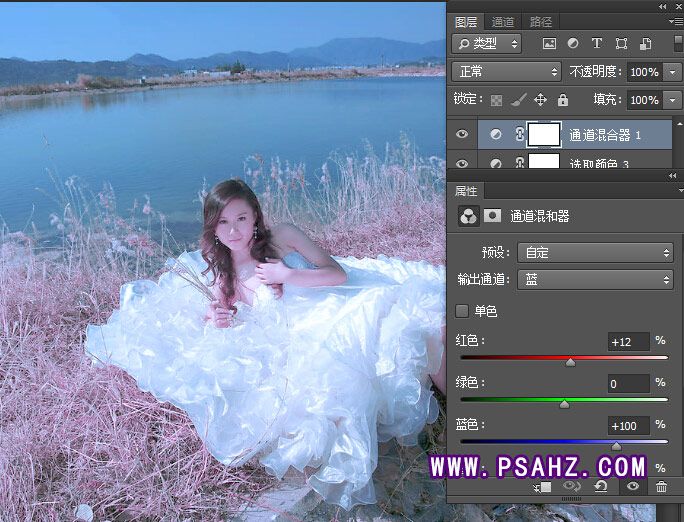
Task: Click the 绿色 green value input field
Action: [x=628, y=383]
